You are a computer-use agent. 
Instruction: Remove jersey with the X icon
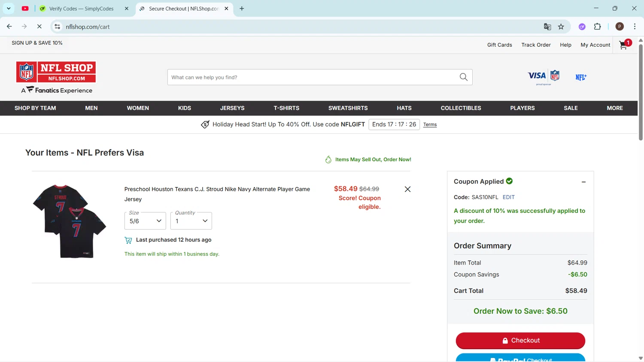(407, 189)
